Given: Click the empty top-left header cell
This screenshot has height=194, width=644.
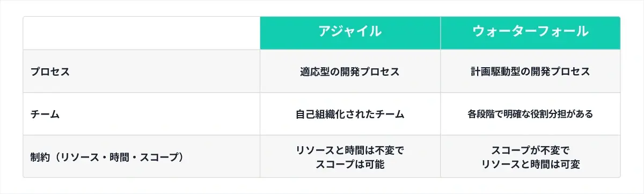Looking at the screenshot, I should point(142,33).
